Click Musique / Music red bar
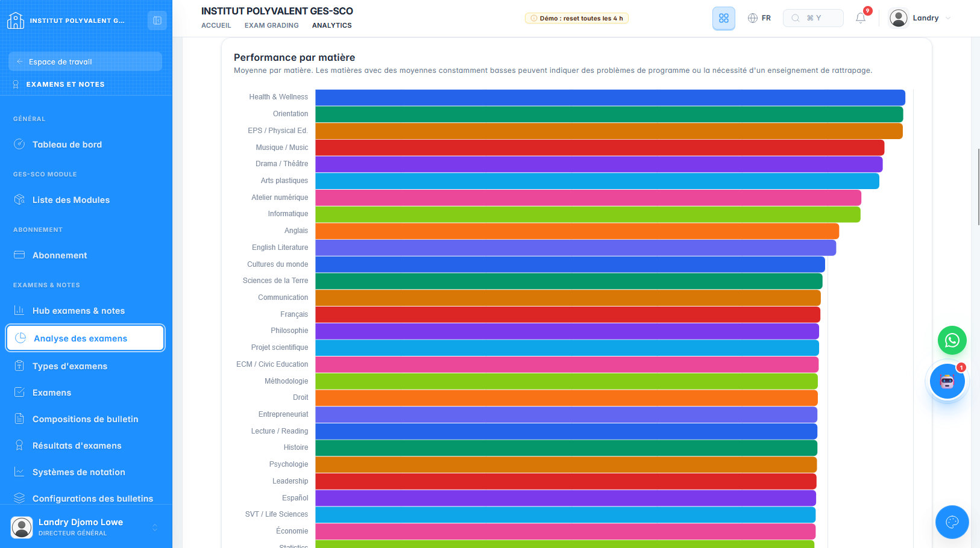Screen dimensions: 980x548 coord(600,148)
